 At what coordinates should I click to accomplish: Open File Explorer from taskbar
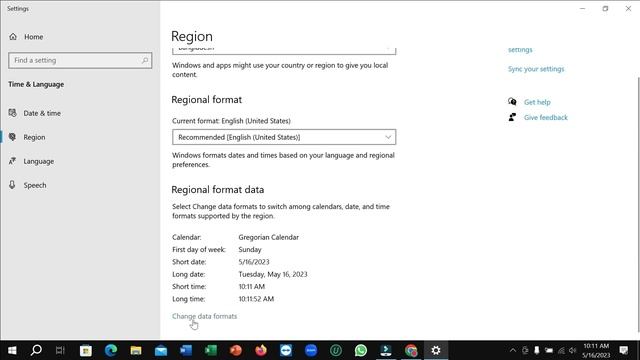coord(136,350)
